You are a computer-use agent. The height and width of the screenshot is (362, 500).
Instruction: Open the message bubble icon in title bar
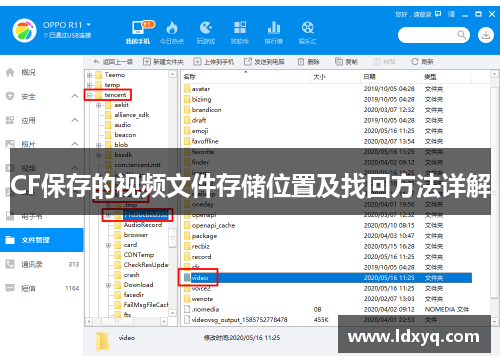pos(438,14)
